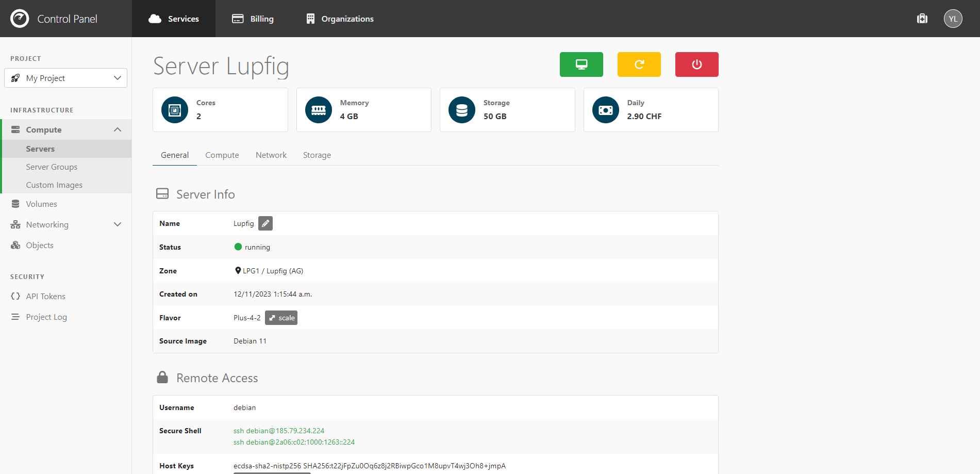The height and width of the screenshot is (474, 980).
Task: Click the "12/11/2023 1:15:44 a.m." value
Action: point(273,294)
